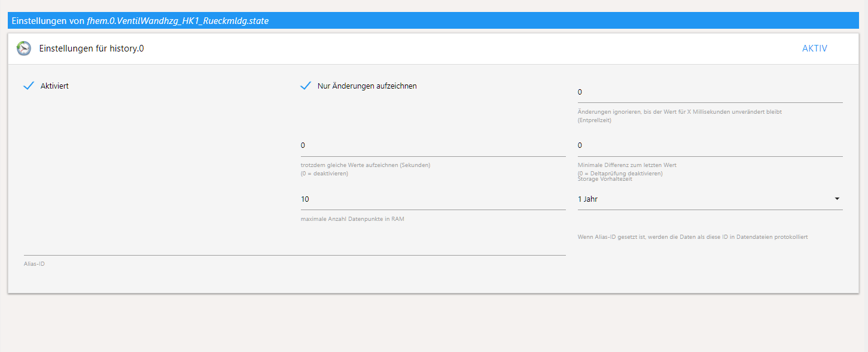This screenshot has width=868, height=352.
Task: Collapse the Einstellungen für history.0 header
Action: pyautogui.click(x=434, y=48)
